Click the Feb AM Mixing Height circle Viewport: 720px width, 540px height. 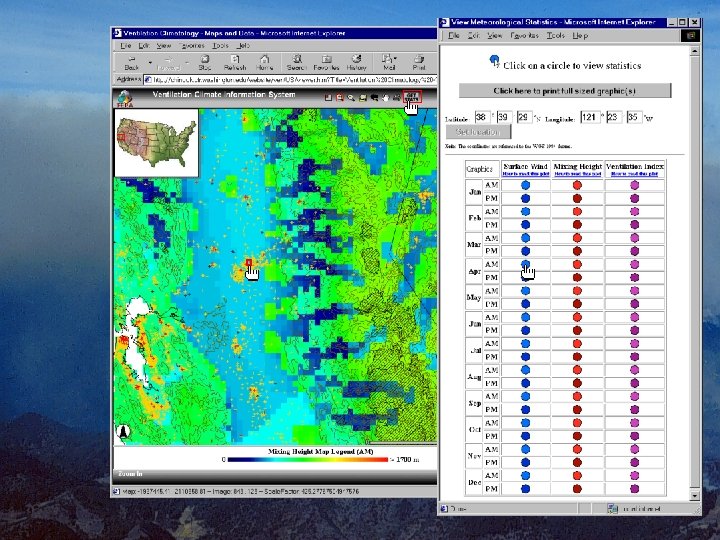coord(578,212)
